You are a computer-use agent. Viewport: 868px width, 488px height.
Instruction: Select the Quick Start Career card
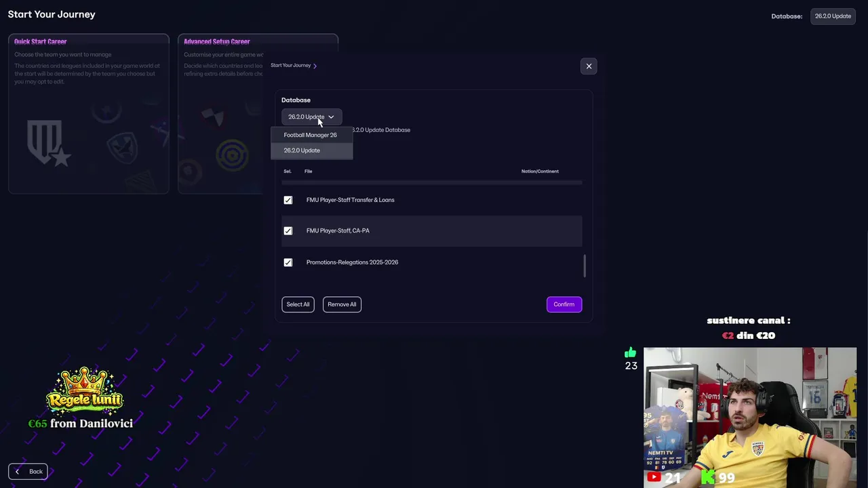(x=89, y=114)
